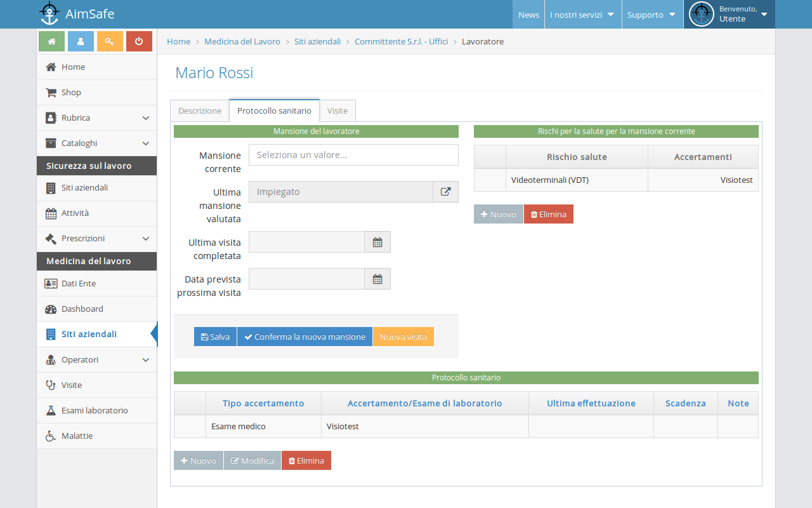Open the Malattie sidebar item
812x508 pixels.
(96, 436)
